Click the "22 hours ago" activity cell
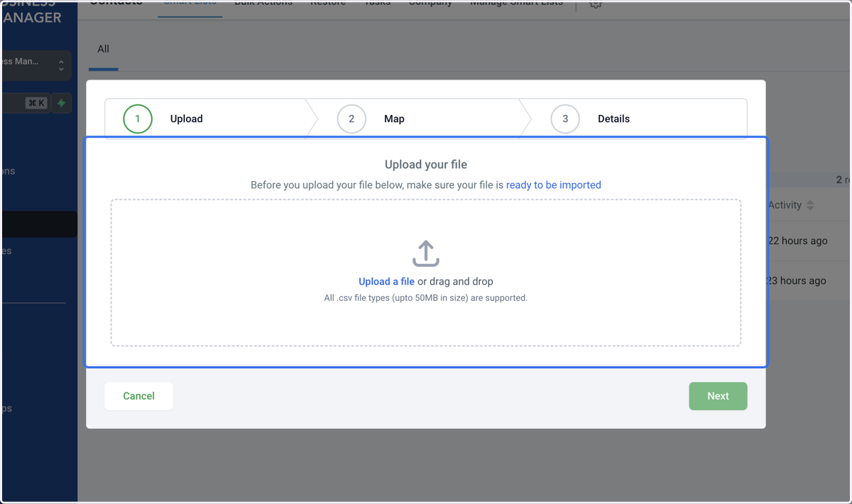Viewport: 852px width, 504px height. 798,241
